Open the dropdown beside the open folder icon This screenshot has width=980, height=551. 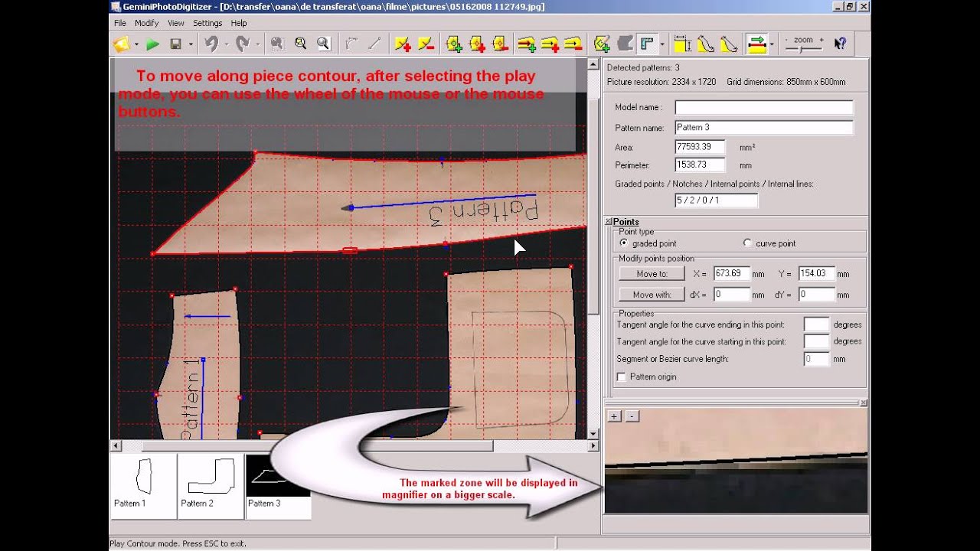pyautogui.click(x=136, y=44)
